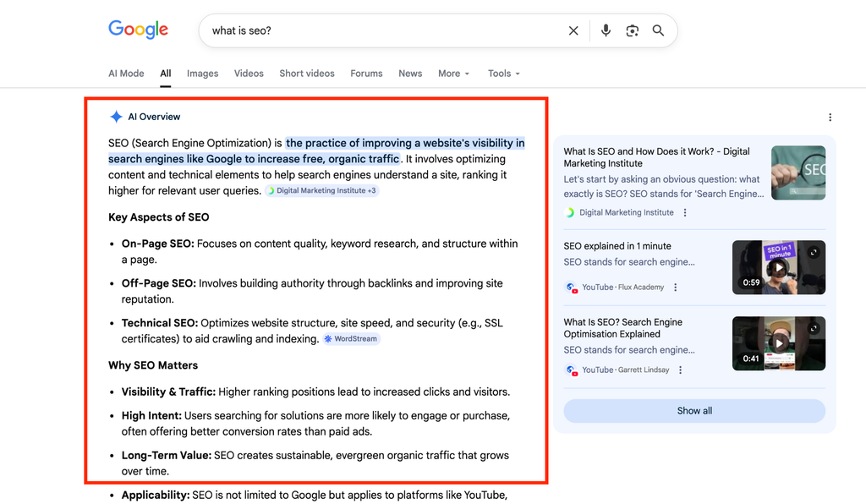Click the Digital Marketing Institute favicon in sources

tap(570, 212)
